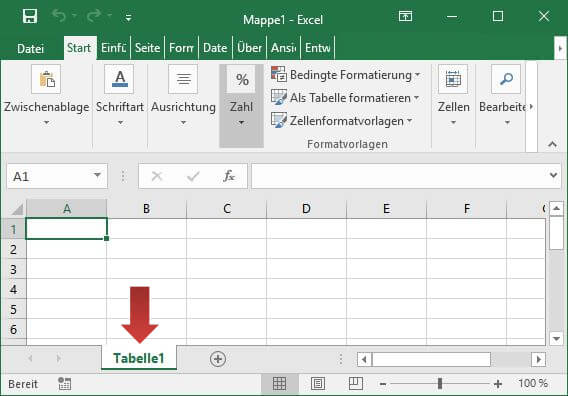The width and height of the screenshot is (568, 396).
Task: Click the Name Box showing A1
Action: [x=57, y=176]
